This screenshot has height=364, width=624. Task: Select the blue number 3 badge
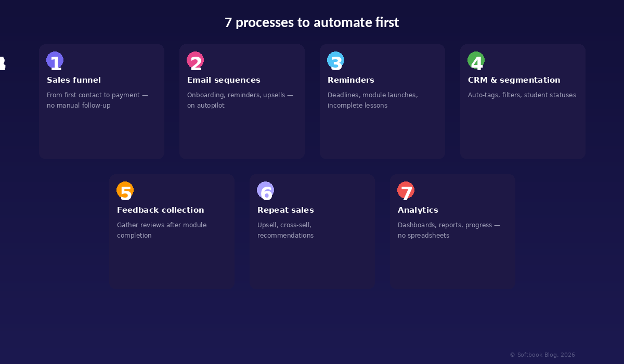335,60
